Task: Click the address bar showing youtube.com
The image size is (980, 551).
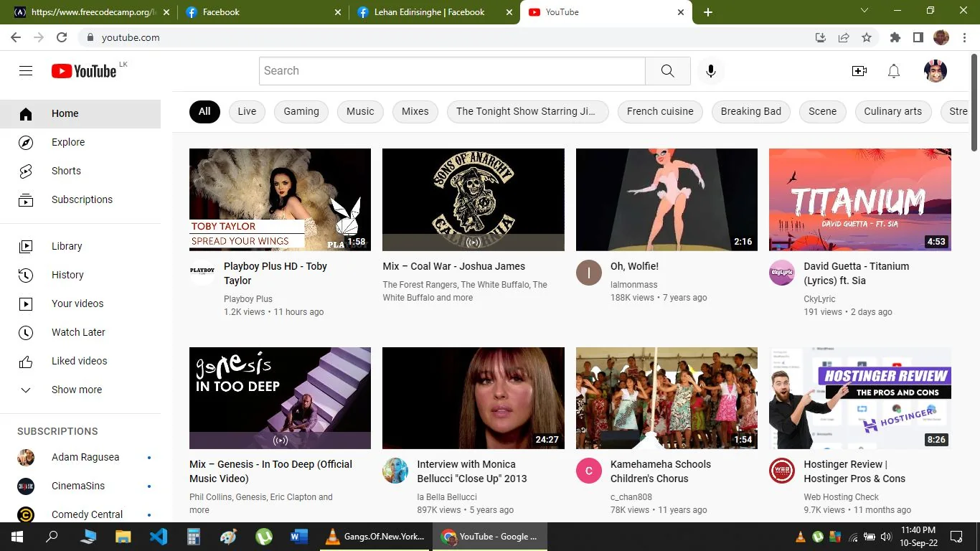Action: pyautogui.click(x=445, y=37)
